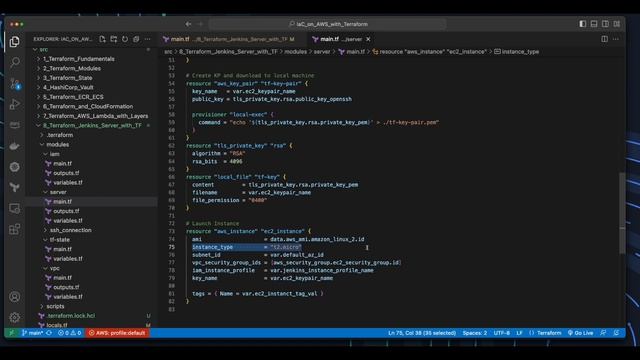Expand the scripts folder
Image resolution: width=640 pixels, height=360 pixels.
pyautogui.click(x=55, y=306)
